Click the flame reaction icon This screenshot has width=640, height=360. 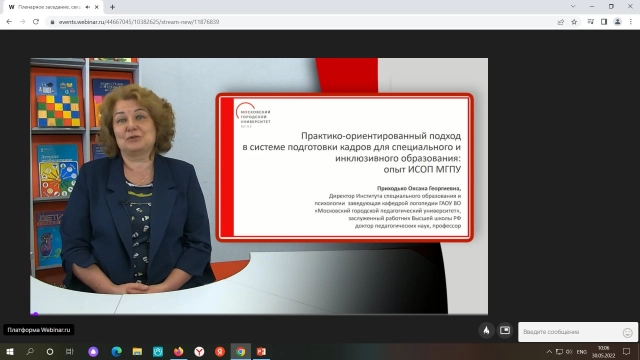click(486, 331)
